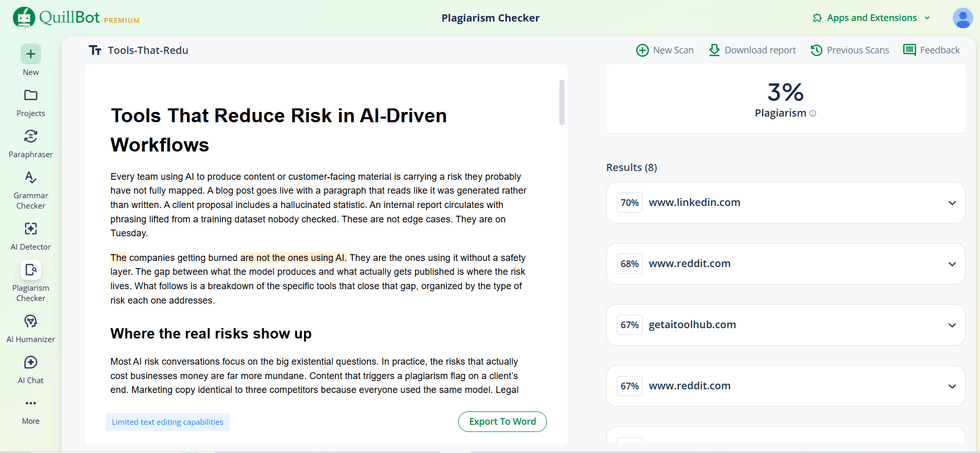Expand the Apps and Extensions dropdown arrow
The height and width of the screenshot is (453, 980).
(927, 18)
